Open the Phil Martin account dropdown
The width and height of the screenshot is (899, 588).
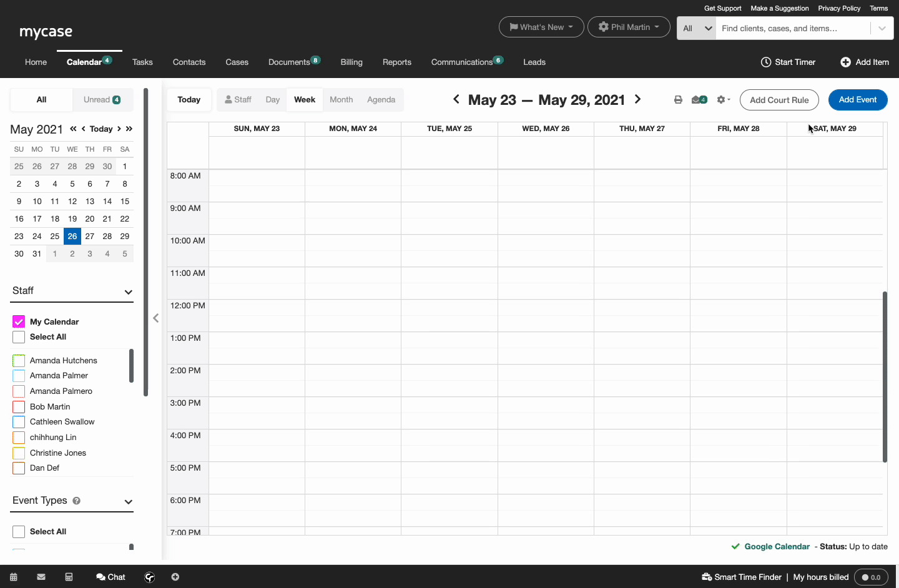pos(629,27)
